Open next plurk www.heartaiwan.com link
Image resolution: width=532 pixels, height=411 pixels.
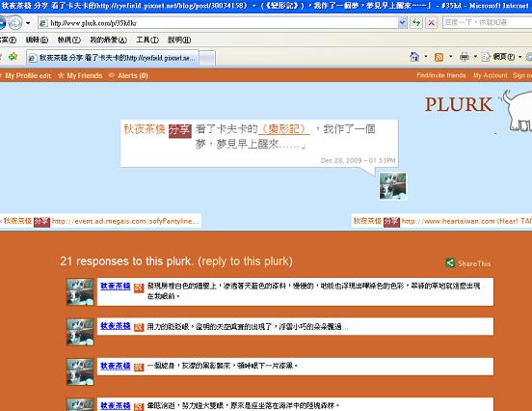(x=466, y=221)
